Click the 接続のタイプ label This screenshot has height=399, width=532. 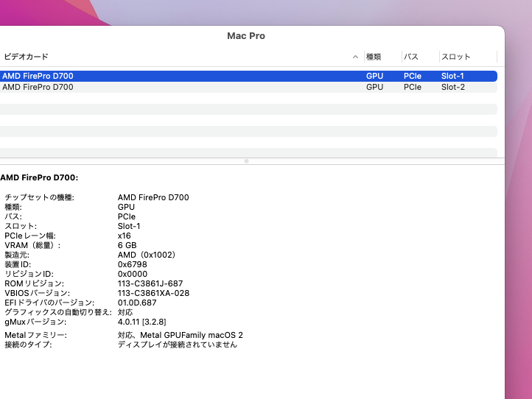(28, 345)
